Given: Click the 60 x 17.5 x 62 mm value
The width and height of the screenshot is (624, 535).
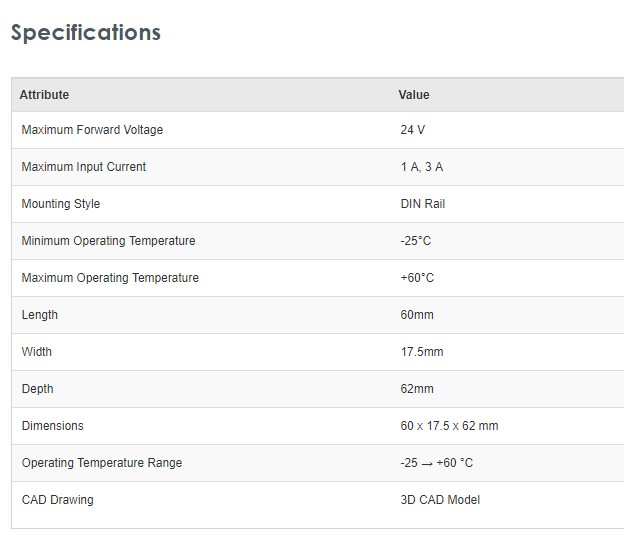Looking at the screenshot, I should pyautogui.click(x=449, y=426).
